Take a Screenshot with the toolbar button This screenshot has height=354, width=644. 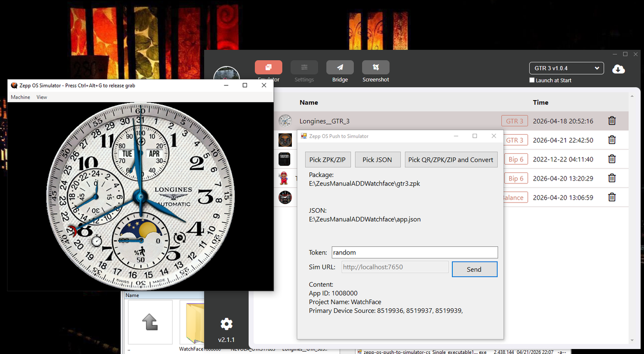(x=375, y=67)
